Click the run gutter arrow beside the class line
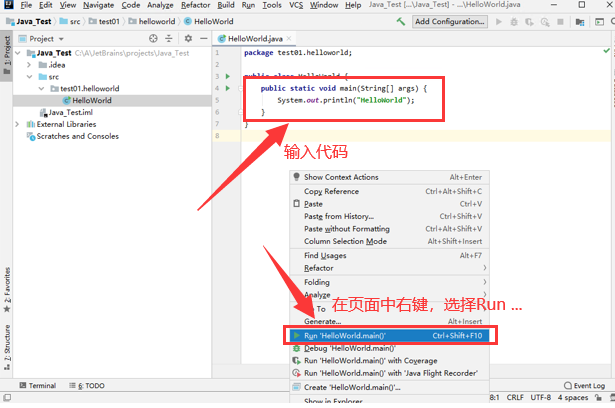The image size is (615, 408). pyautogui.click(x=227, y=76)
